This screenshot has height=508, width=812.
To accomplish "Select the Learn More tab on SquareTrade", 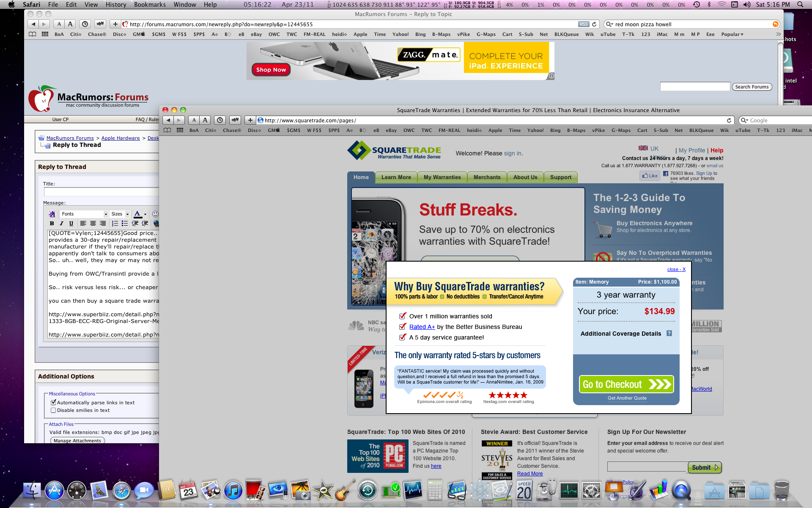I will pos(396,177).
